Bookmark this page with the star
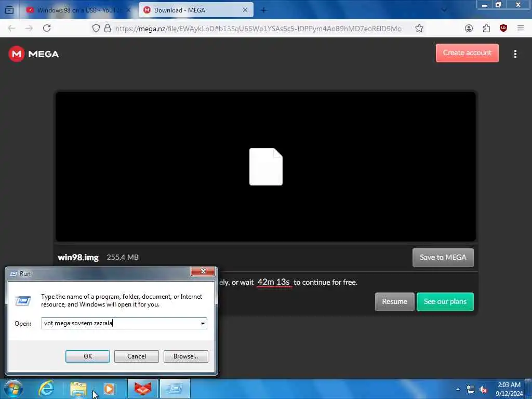The image size is (532, 399). point(419,28)
